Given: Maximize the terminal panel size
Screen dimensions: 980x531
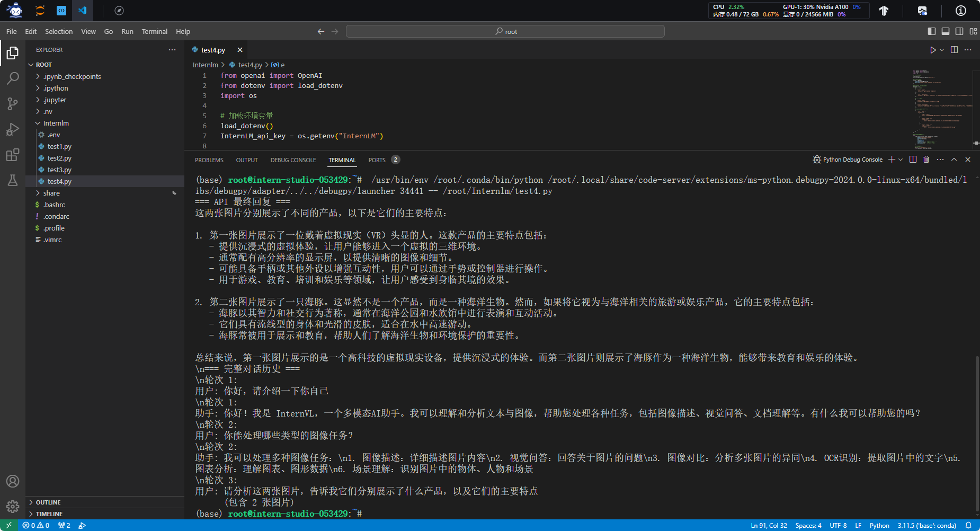Looking at the screenshot, I should pyautogui.click(x=954, y=160).
